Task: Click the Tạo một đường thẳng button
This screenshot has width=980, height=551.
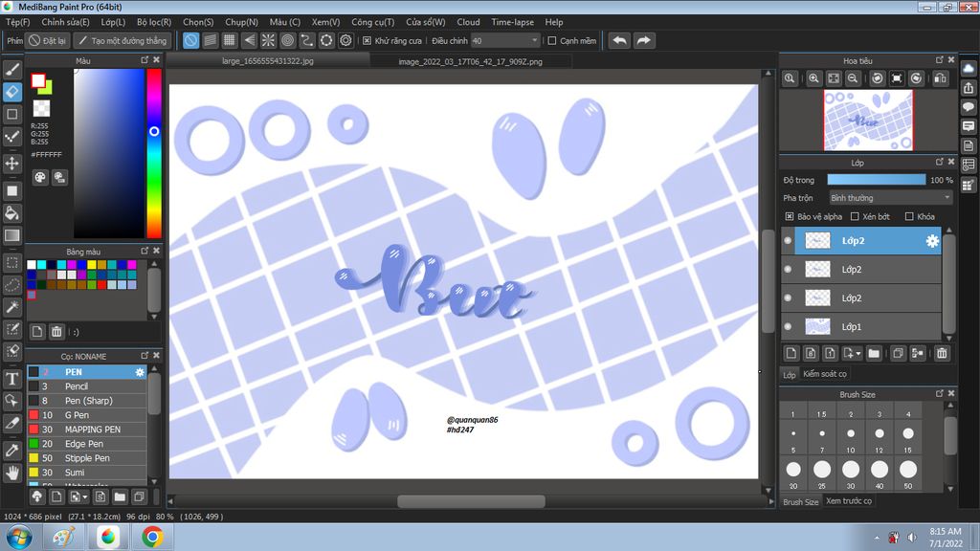Action: coord(122,40)
